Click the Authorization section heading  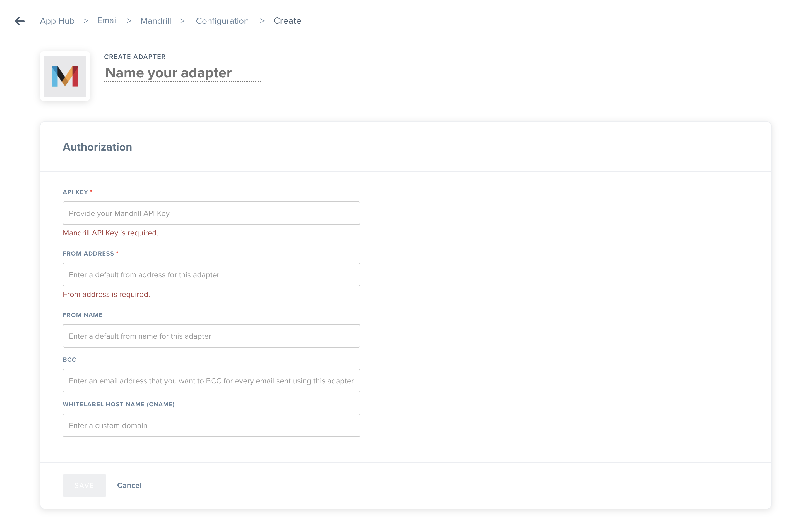(97, 147)
